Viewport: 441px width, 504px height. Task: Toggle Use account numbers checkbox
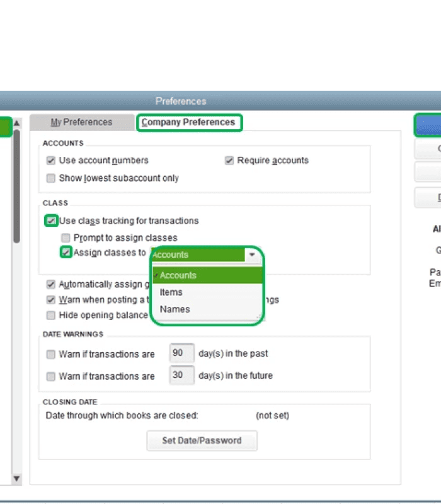coord(51,161)
